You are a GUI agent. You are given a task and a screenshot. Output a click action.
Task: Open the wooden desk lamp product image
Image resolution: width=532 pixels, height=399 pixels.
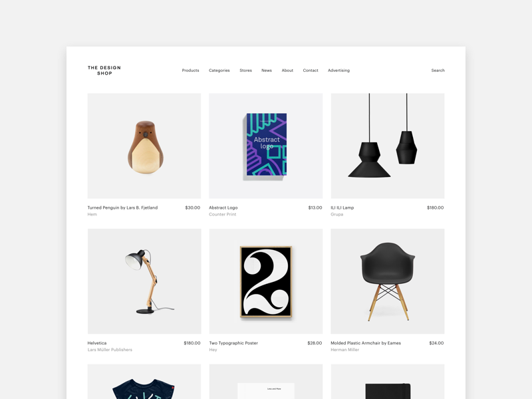(x=144, y=281)
